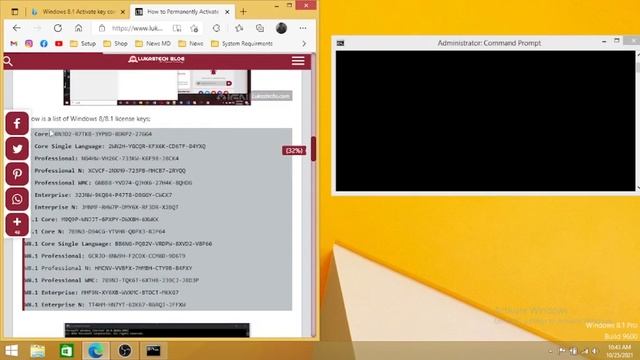Click the 'Professional N:' key line

110,171
